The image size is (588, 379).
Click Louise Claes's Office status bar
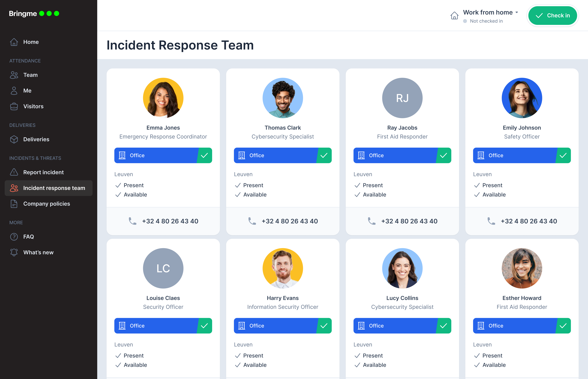coord(163,326)
